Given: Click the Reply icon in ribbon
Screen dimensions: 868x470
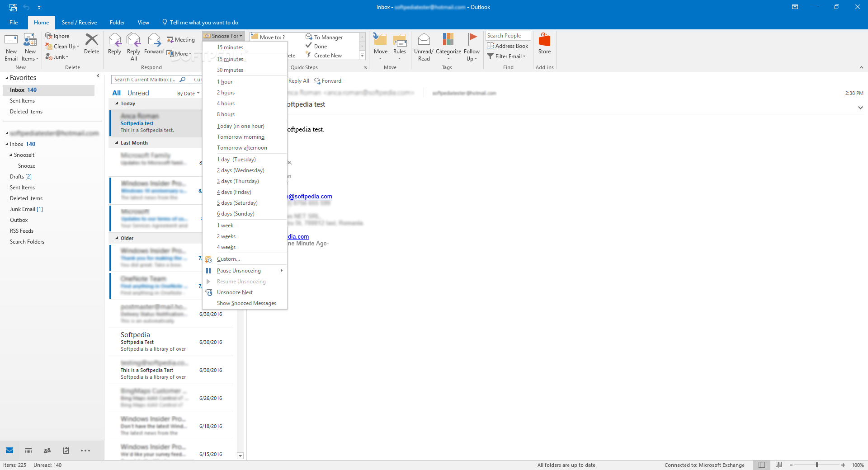Looking at the screenshot, I should tap(115, 40).
